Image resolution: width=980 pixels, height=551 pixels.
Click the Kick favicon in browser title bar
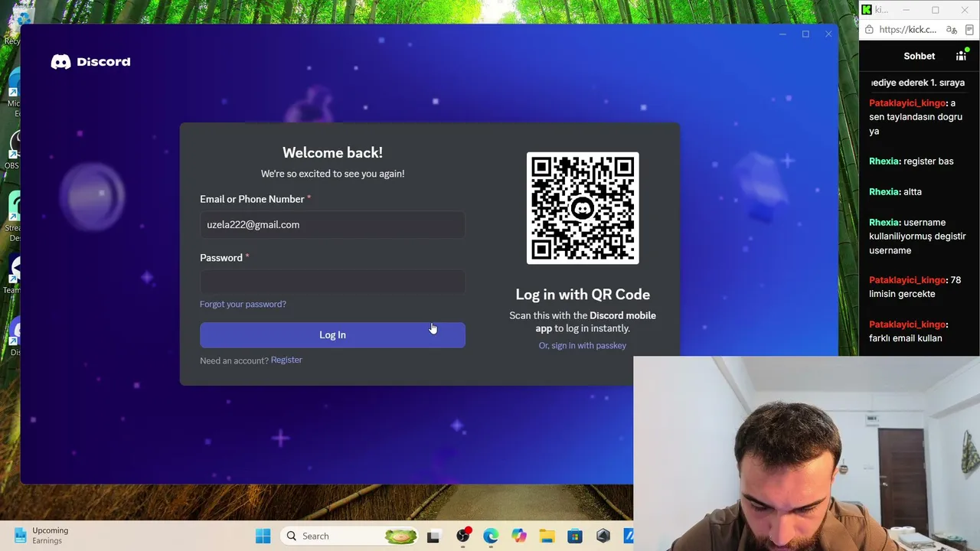(867, 10)
